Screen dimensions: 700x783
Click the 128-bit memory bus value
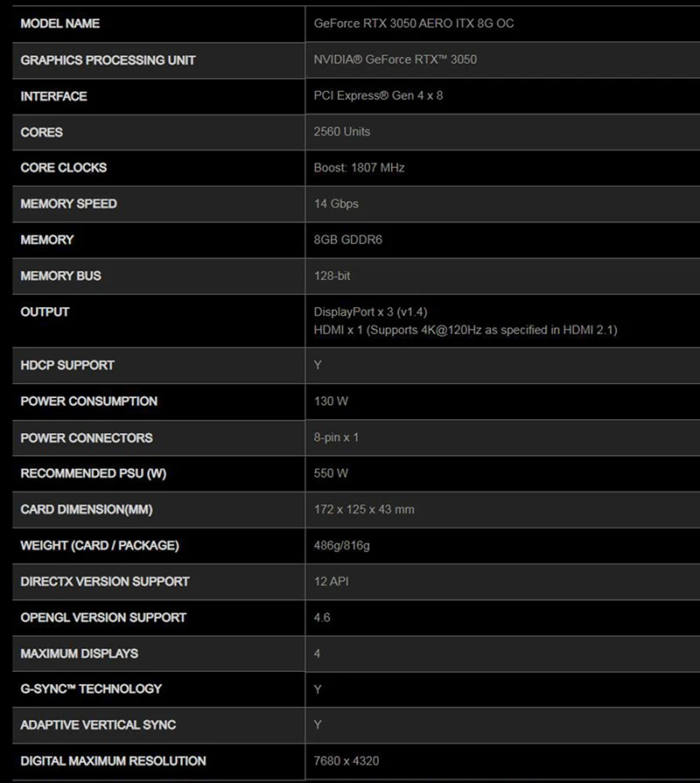tap(332, 276)
